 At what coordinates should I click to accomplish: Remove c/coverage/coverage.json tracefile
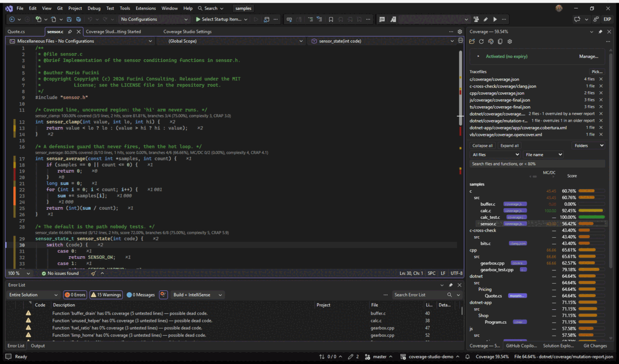click(601, 79)
